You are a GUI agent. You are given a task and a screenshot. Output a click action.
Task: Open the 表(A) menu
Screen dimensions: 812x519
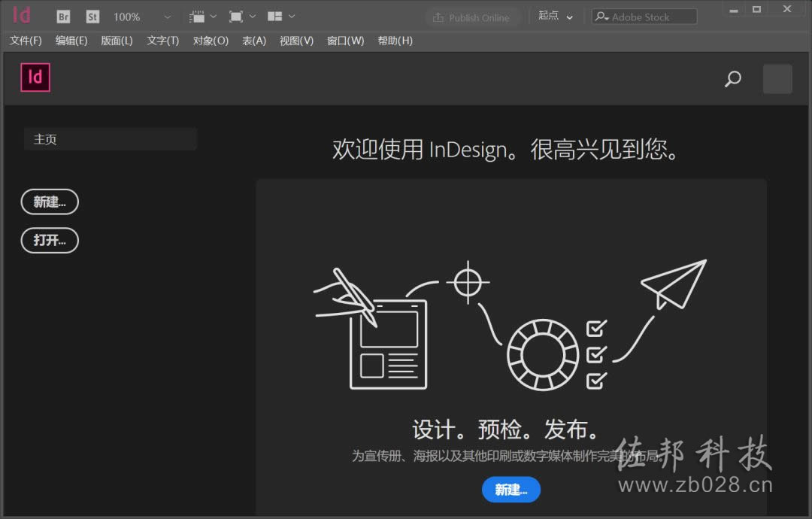(x=254, y=41)
